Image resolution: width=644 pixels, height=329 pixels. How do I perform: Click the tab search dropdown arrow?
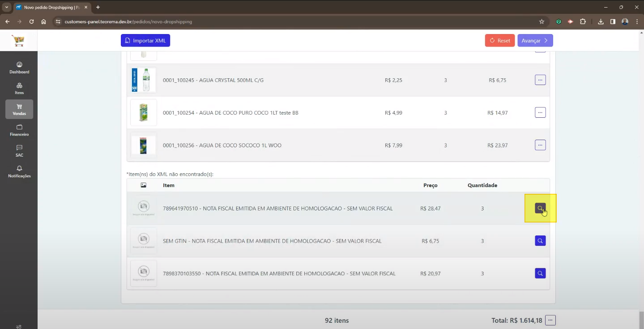[x=7, y=7]
